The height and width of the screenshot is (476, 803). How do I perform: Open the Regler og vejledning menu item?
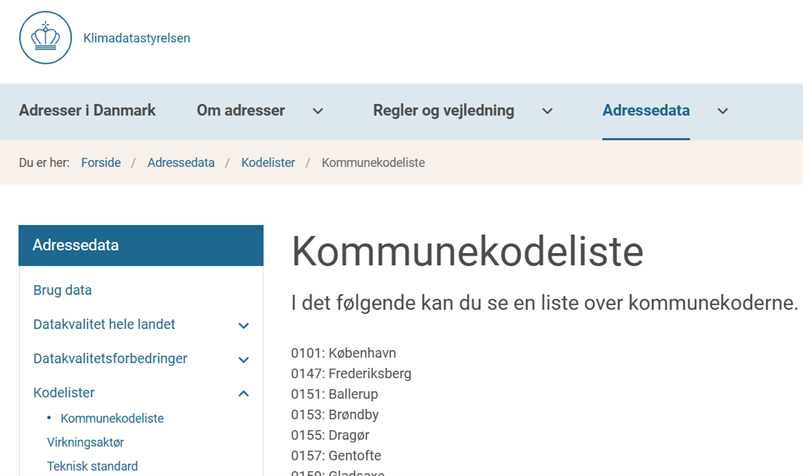[x=443, y=111]
